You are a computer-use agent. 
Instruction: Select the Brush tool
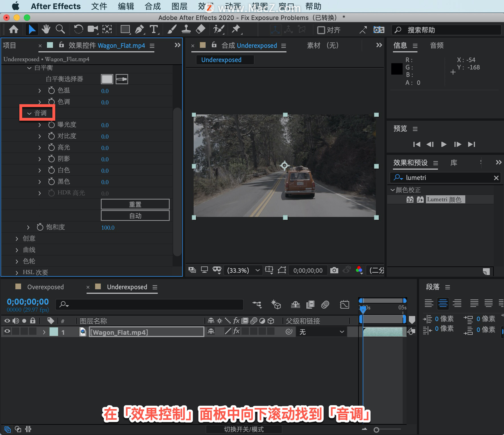coord(172,29)
